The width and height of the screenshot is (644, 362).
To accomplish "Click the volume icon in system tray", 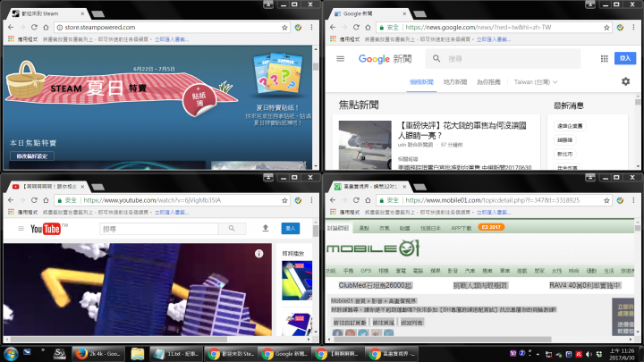I will (589, 354).
